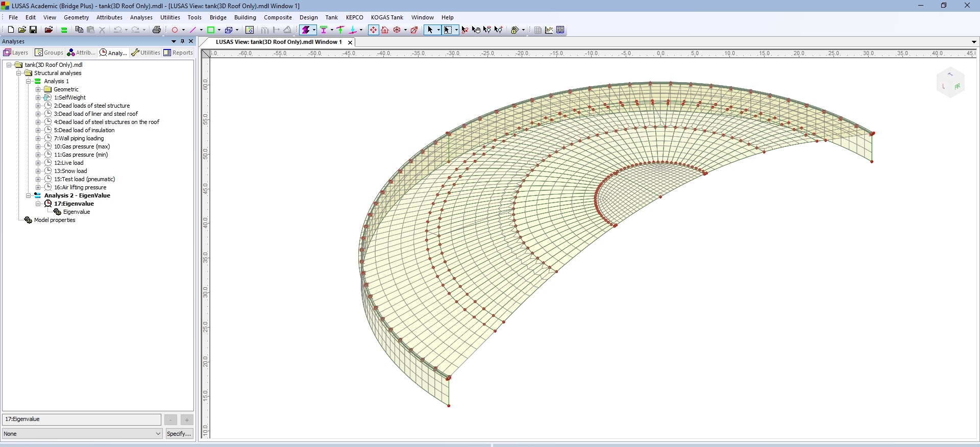This screenshot has height=447, width=980.
Task: Select the pan hand cursor tool
Action: coord(476,30)
